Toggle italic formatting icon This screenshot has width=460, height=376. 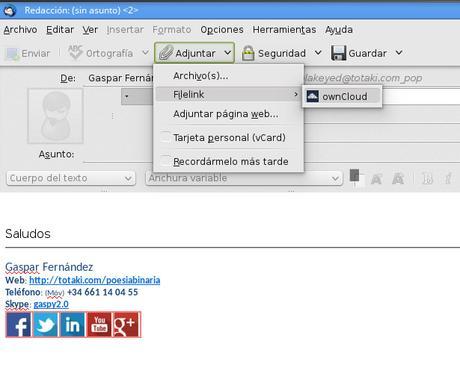[449, 179]
